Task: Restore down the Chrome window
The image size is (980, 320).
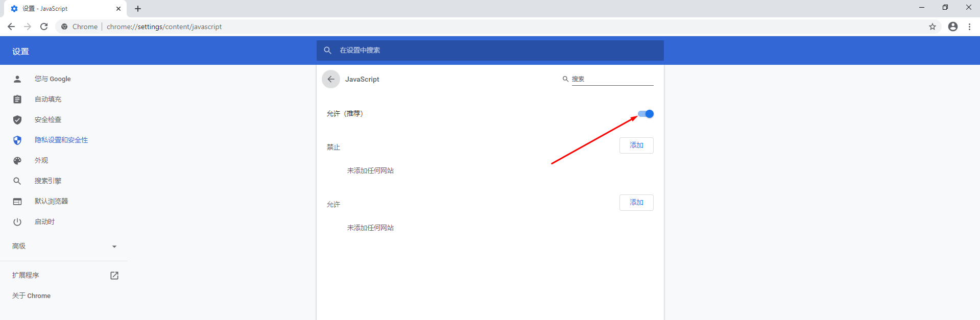Action: point(945,7)
